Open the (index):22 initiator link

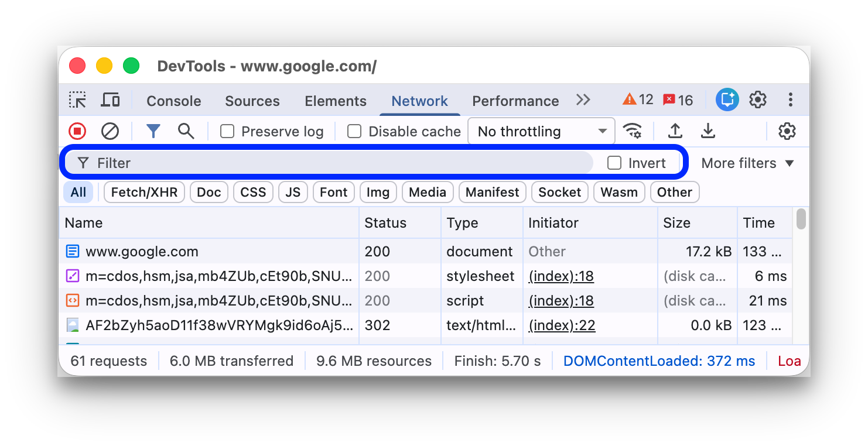click(562, 325)
